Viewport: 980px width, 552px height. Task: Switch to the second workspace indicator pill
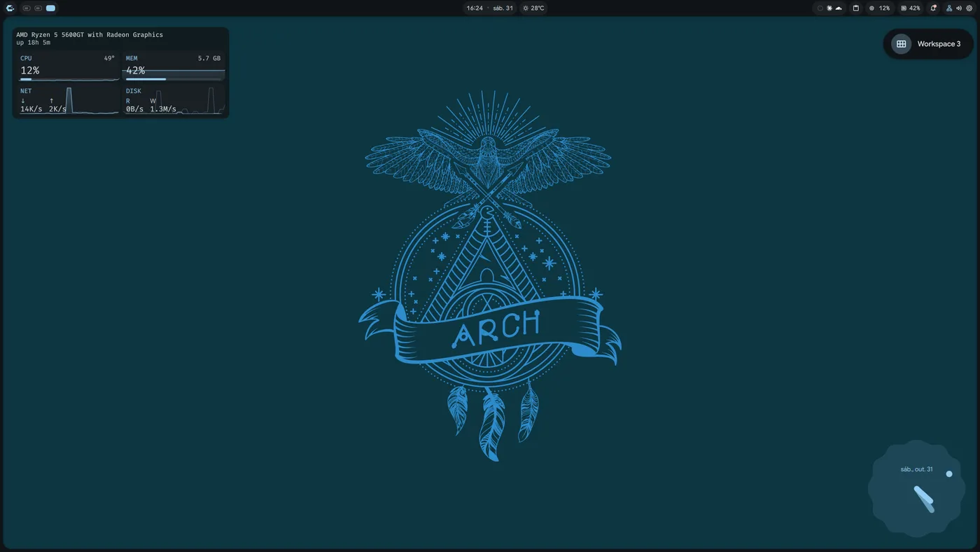tap(38, 8)
